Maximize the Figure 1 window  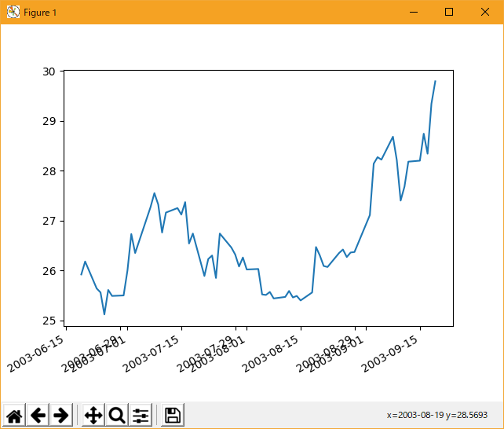(449, 12)
